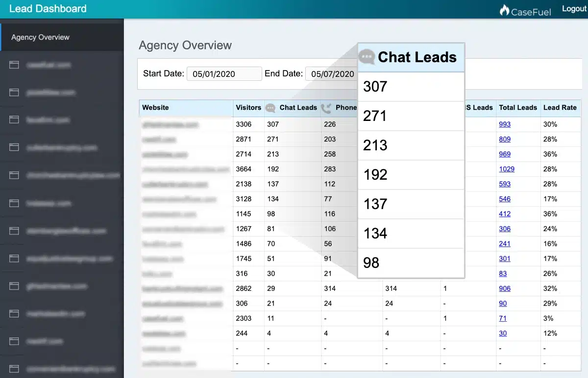Click the Lead Dashboard title

(48, 9)
